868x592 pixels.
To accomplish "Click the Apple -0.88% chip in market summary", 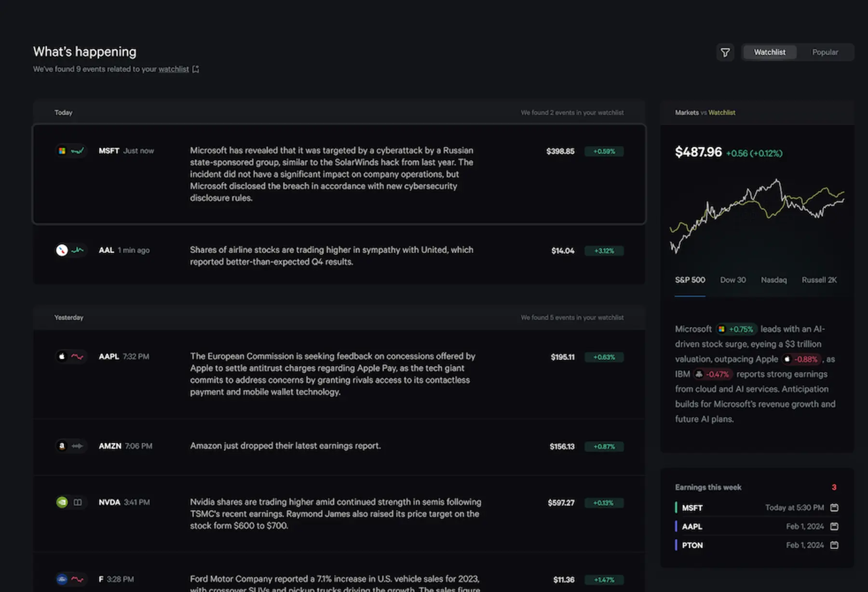I will tap(801, 359).
